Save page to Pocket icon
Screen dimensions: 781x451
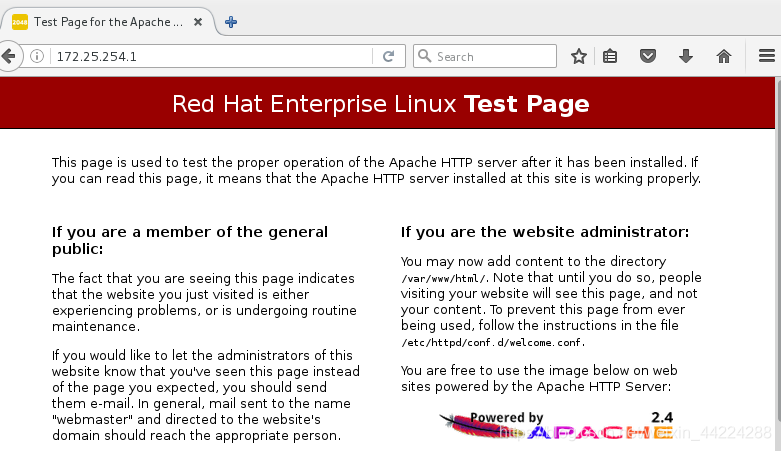(648, 56)
